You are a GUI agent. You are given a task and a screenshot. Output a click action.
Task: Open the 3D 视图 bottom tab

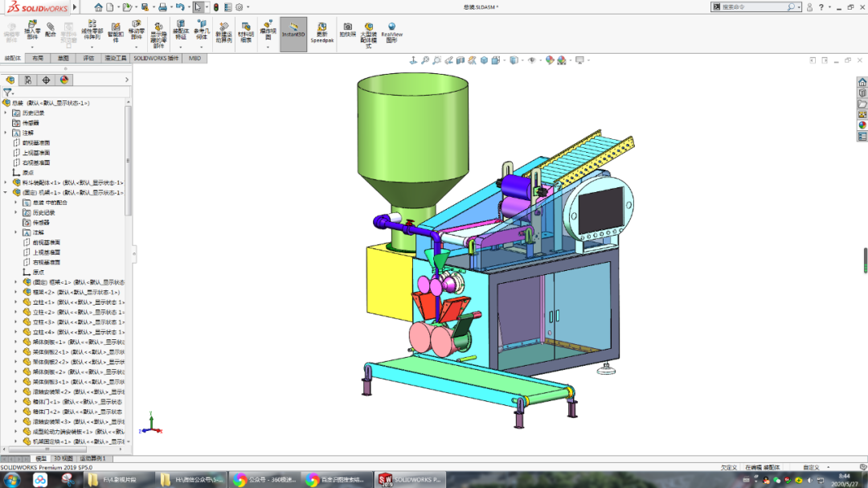(63, 458)
